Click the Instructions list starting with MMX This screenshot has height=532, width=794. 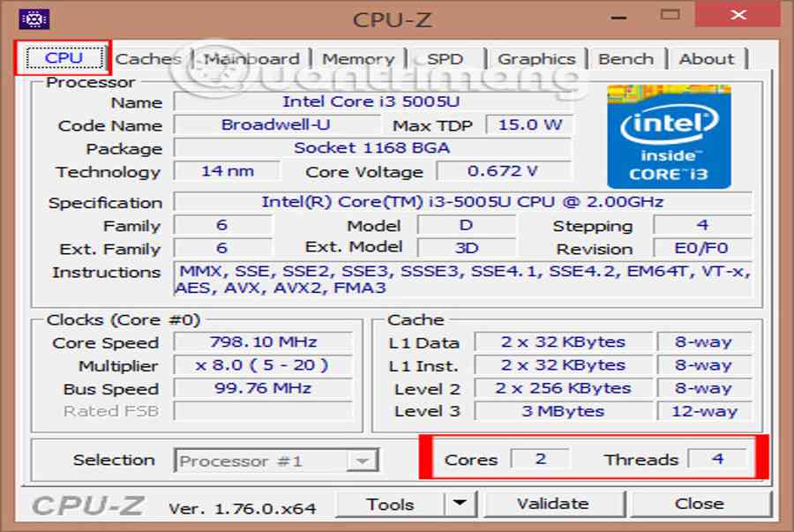(x=462, y=280)
